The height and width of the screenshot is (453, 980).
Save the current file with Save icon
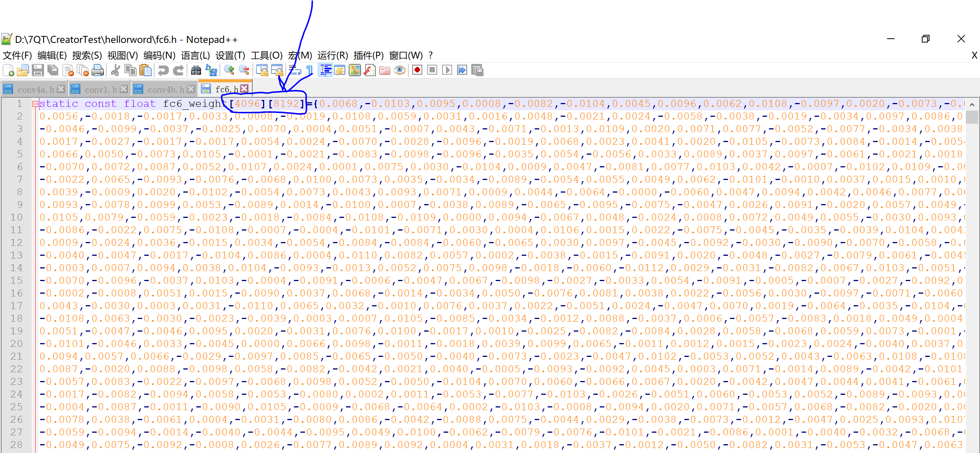click(38, 70)
